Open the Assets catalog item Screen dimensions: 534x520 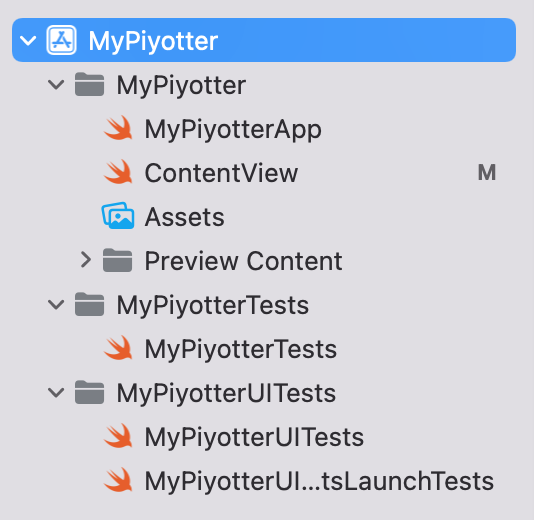[185, 217]
